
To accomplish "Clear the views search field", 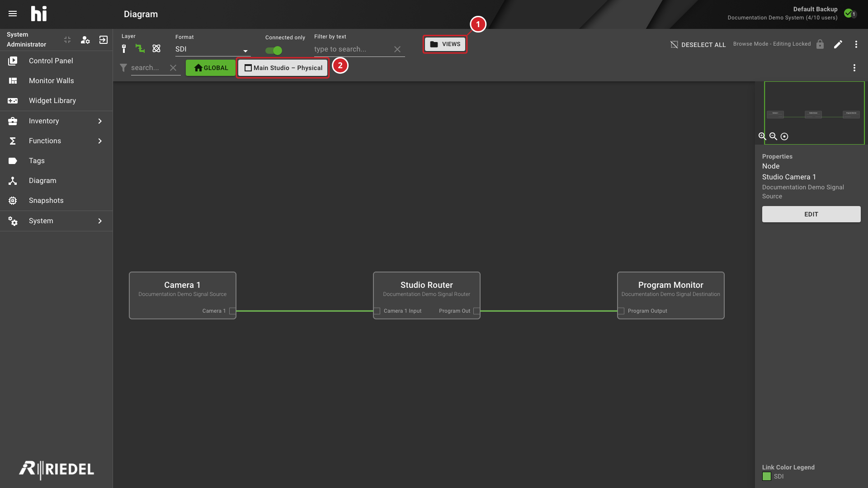I will pos(173,68).
